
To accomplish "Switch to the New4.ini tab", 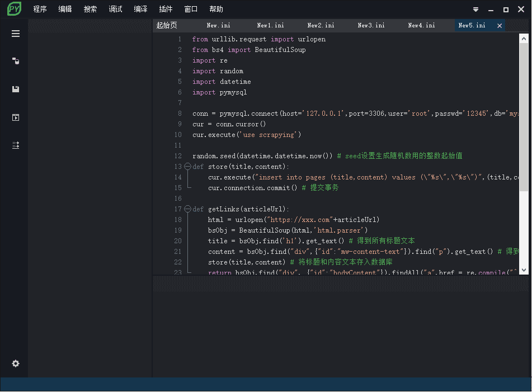I will click(421, 25).
